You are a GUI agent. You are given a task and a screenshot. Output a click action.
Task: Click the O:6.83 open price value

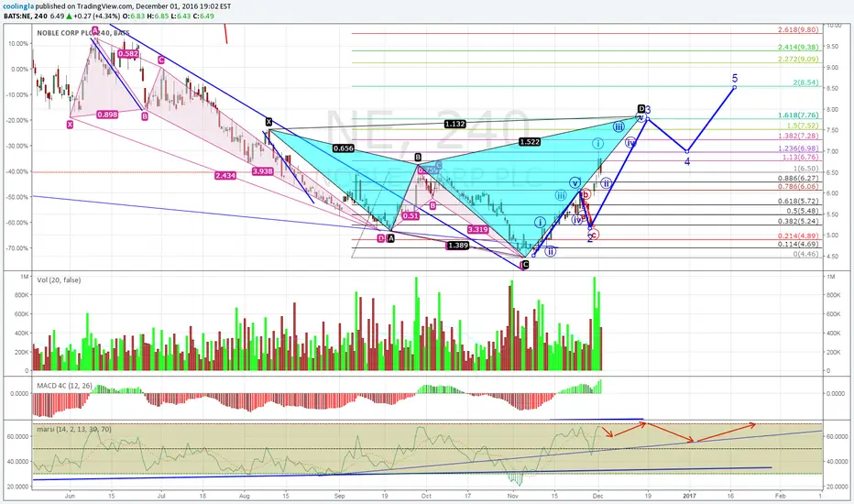tap(134, 16)
